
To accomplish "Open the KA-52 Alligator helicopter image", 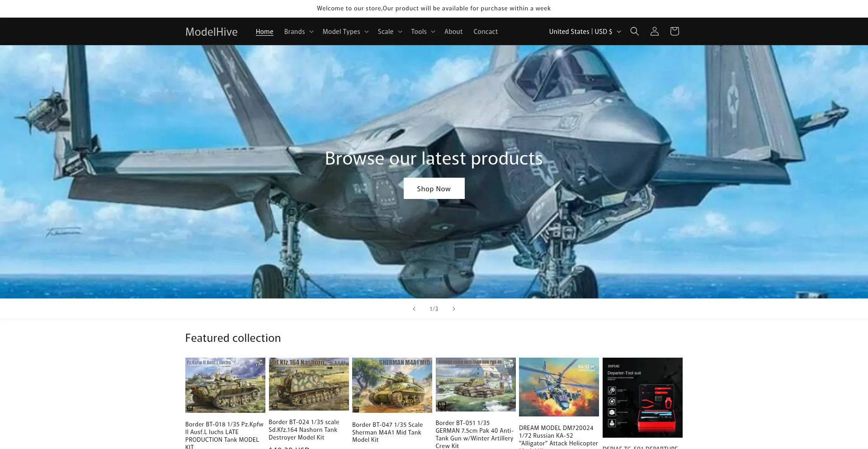I will point(559,387).
